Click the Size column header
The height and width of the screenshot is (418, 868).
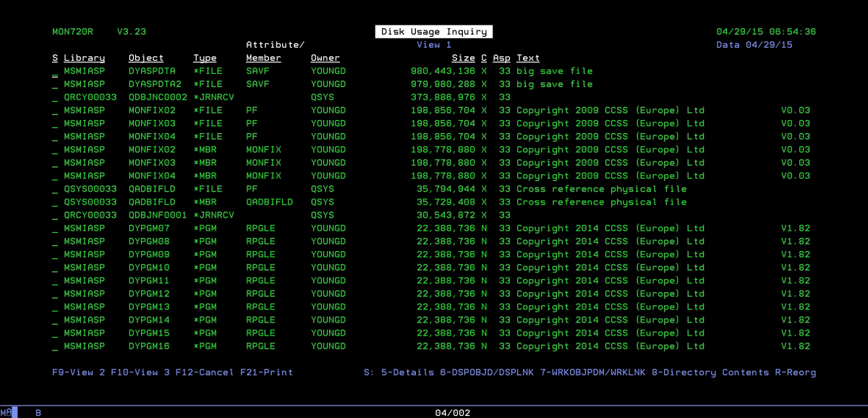tap(463, 59)
